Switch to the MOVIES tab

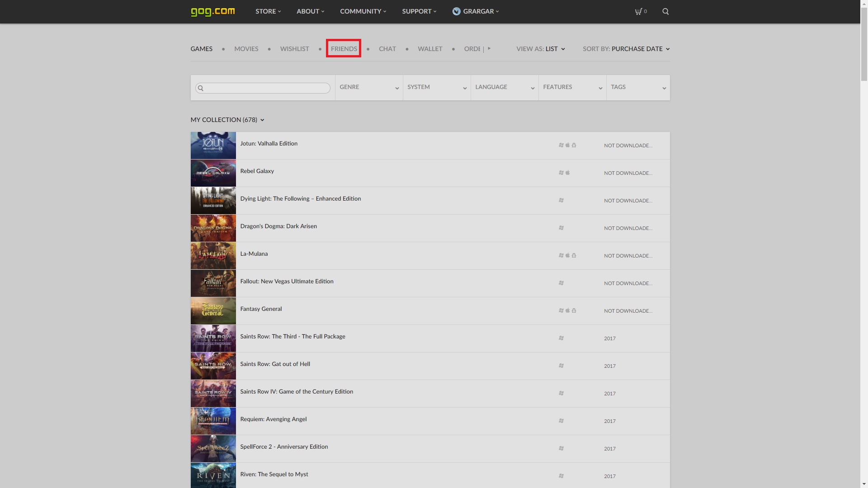[x=246, y=49]
